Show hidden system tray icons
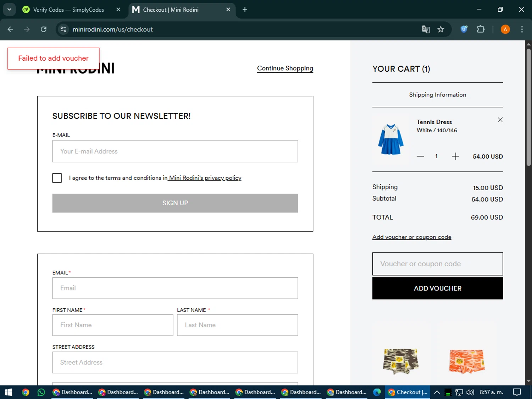Viewport: 532px width, 399px height. tap(437, 392)
